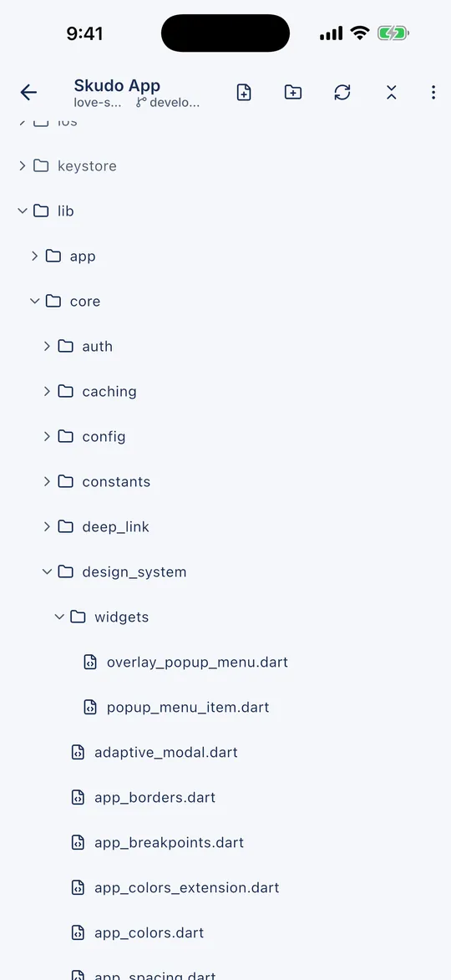
Task: Open the overlay_popup_menu.dart file icon
Action: pyautogui.click(x=90, y=662)
